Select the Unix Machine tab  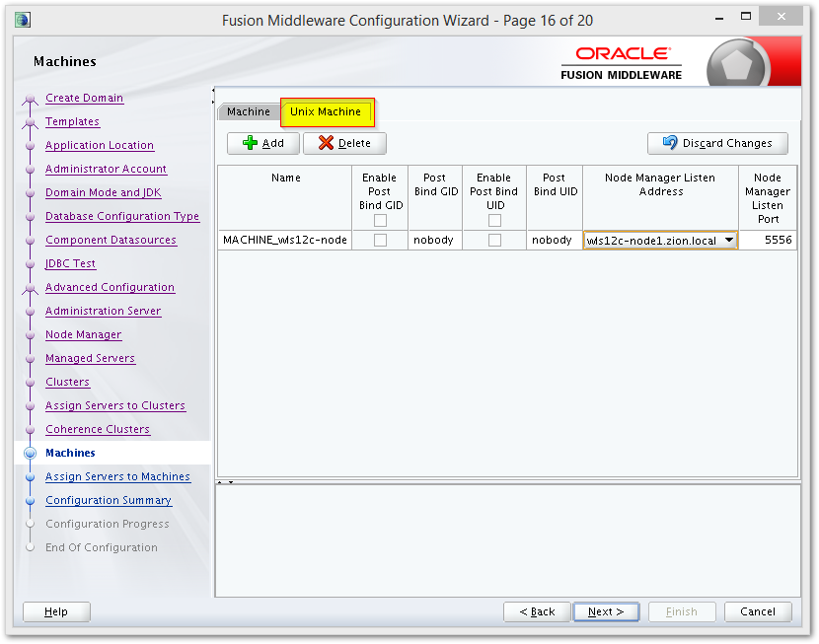coord(326,111)
